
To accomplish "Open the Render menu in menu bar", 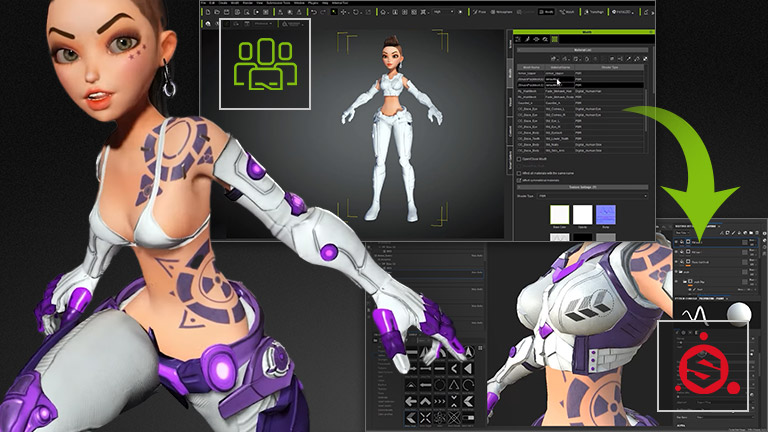I will tap(247, 4).
